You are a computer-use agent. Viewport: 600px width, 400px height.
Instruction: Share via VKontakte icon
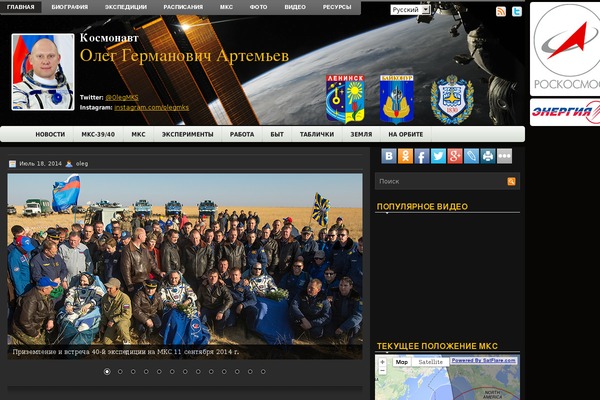click(x=389, y=156)
